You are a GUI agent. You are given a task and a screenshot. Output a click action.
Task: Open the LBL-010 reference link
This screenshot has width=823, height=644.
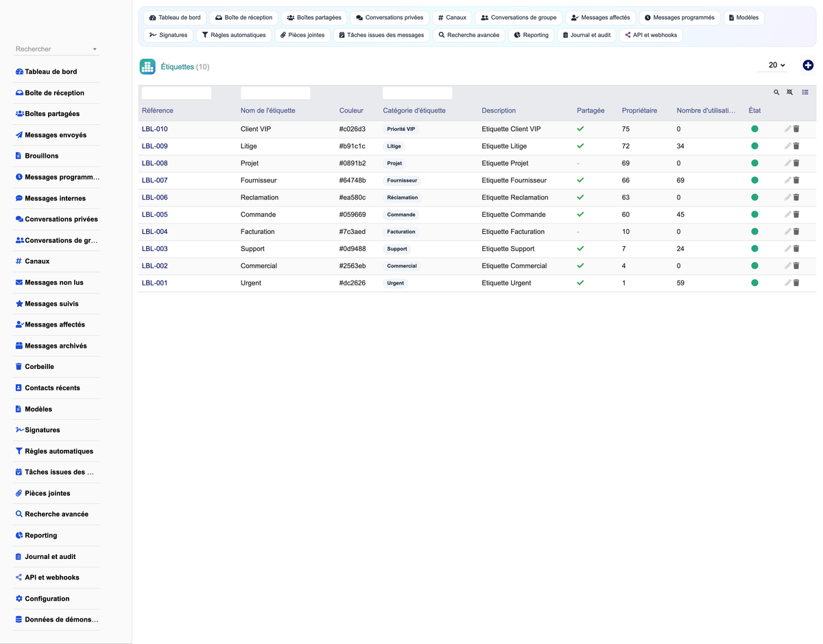(155, 129)
